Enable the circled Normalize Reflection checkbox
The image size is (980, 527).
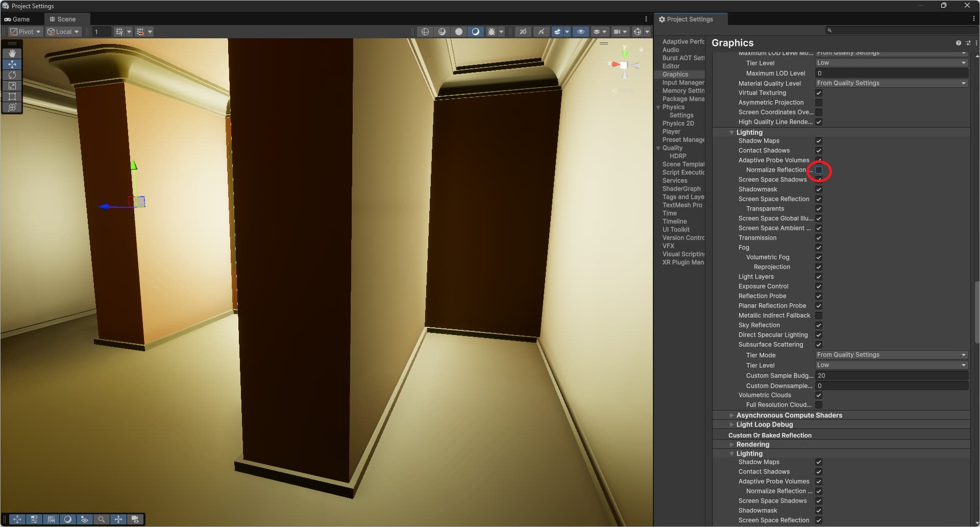[819, 170]
